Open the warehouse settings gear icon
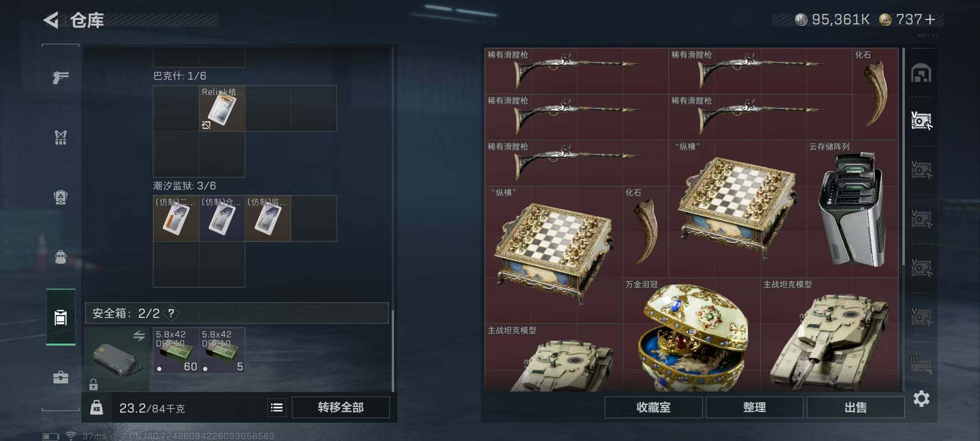 pos(921,399)
